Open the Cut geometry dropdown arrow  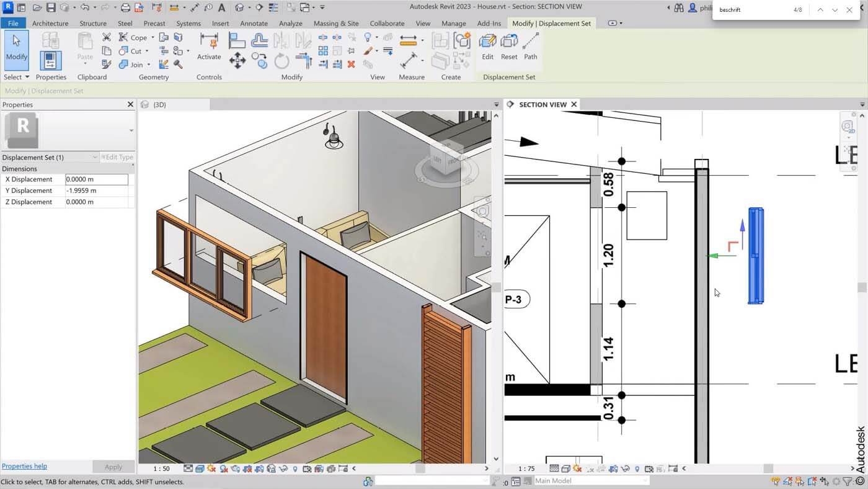pos(147,51)
